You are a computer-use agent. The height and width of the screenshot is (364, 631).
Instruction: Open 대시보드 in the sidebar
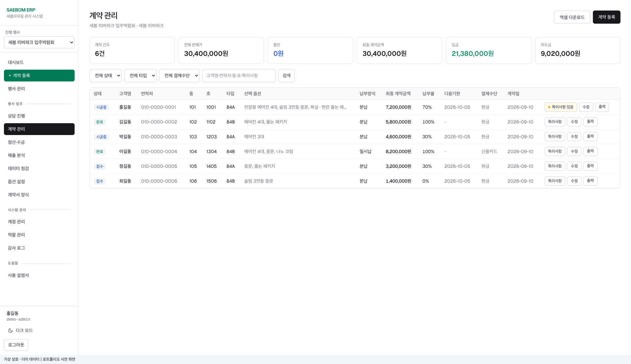[x=39, y=62]
